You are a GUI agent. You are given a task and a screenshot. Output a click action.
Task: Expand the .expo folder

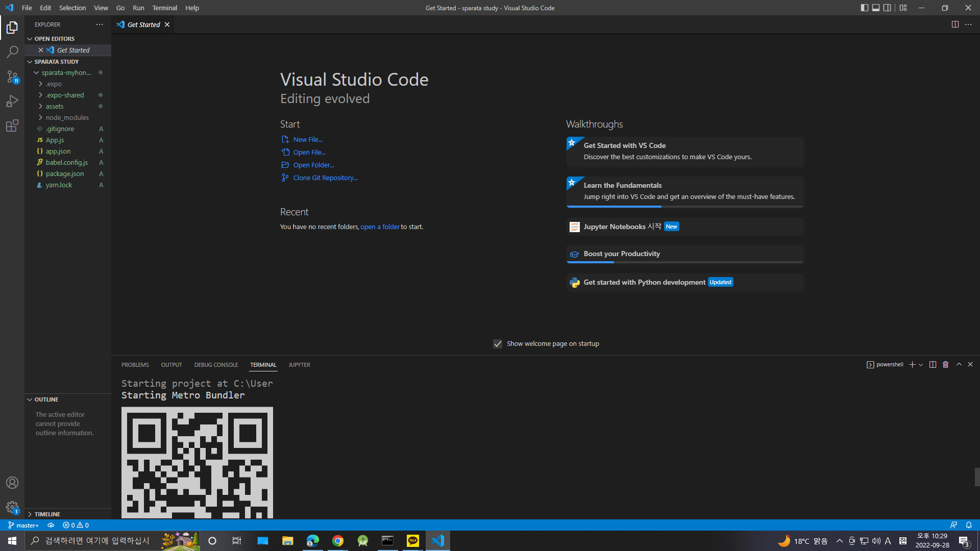click(68, 84)
